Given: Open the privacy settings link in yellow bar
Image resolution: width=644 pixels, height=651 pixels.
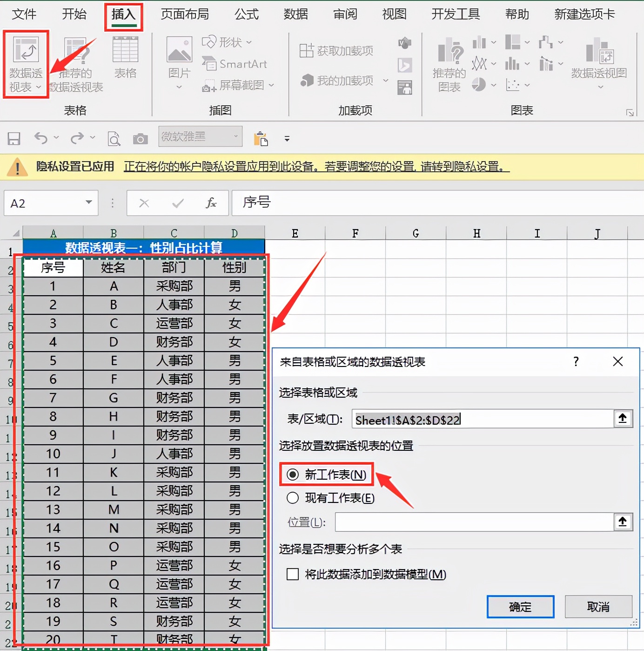Looking at the screenshot, I should pyautogui.click(x=316, y=166).
